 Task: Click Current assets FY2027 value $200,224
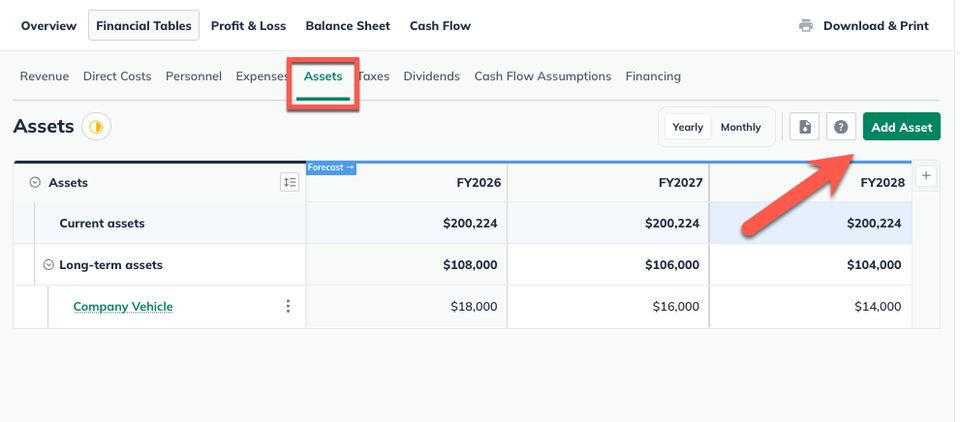pos(672,224)
